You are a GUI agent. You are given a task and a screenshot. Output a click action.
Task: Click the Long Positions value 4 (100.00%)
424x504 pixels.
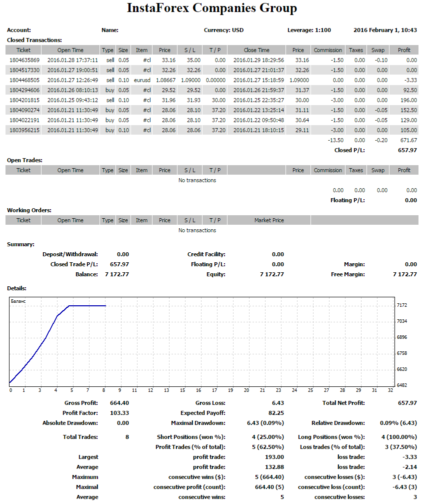pos(399,437)
